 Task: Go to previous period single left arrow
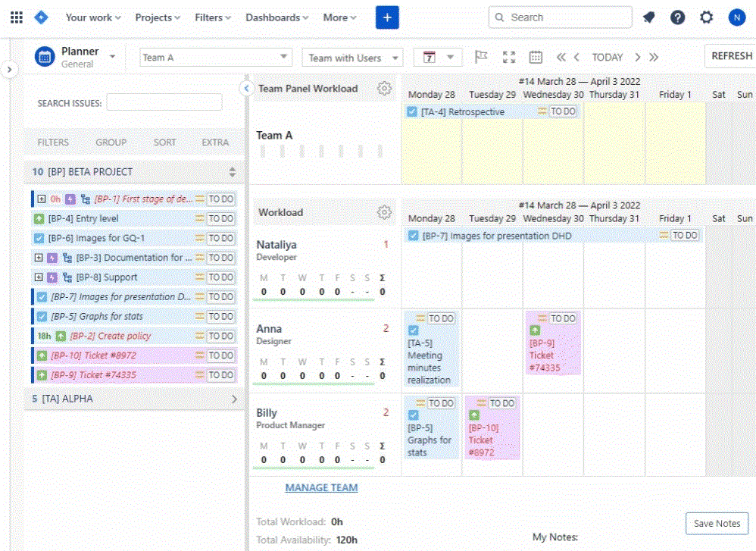[x=576, y=57]
